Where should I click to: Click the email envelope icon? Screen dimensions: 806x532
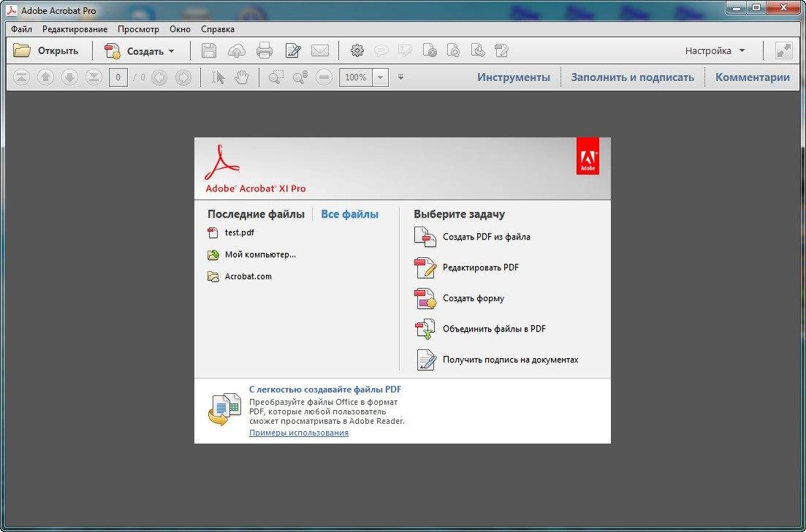[x=320, y=50]
